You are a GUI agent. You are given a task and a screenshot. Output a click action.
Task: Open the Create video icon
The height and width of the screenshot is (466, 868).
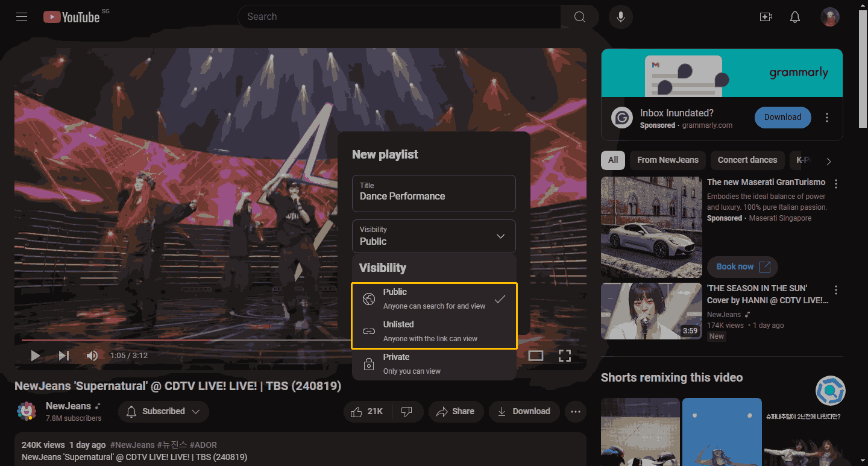click(766, 17)
